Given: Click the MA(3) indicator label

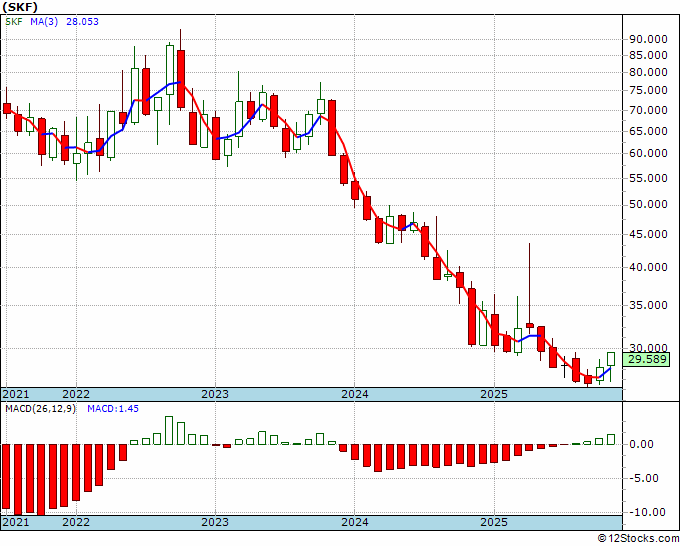Looking at the screenshot, I should (44, 22).
